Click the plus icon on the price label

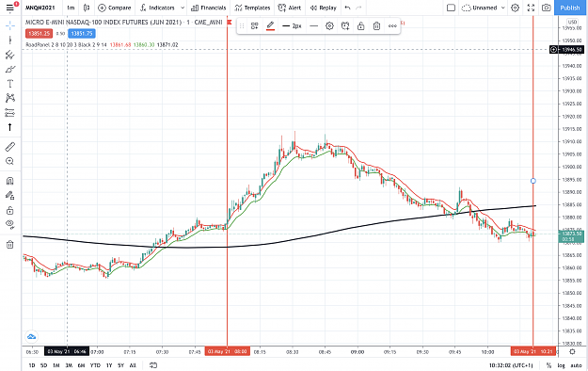pyautogui.click(x=553, y=50)
